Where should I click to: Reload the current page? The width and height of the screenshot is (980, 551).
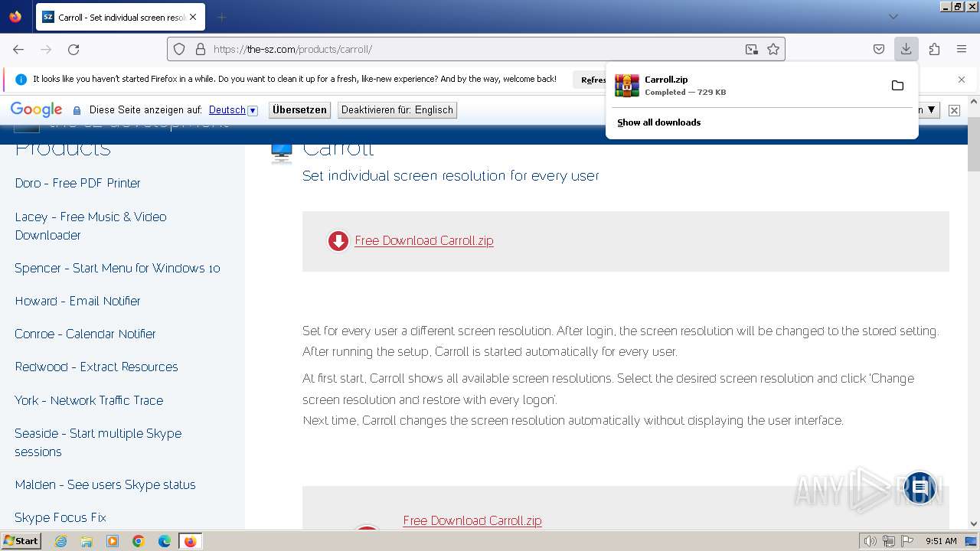pyautogui.click(x=73, y=49)
